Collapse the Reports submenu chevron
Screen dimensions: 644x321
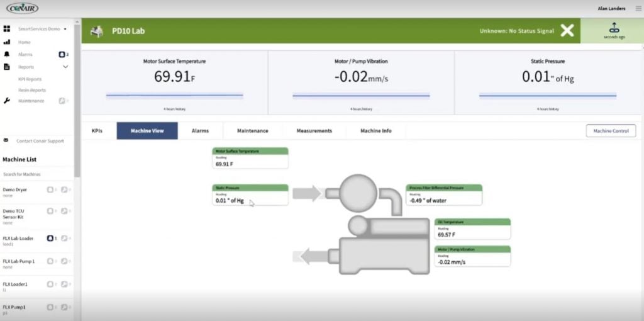coord(65,67)
